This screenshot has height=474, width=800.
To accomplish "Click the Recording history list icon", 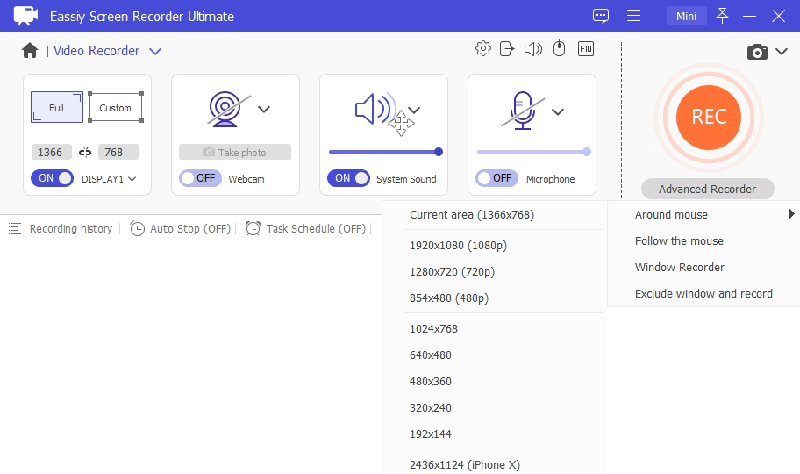I will tap(15, 229).
